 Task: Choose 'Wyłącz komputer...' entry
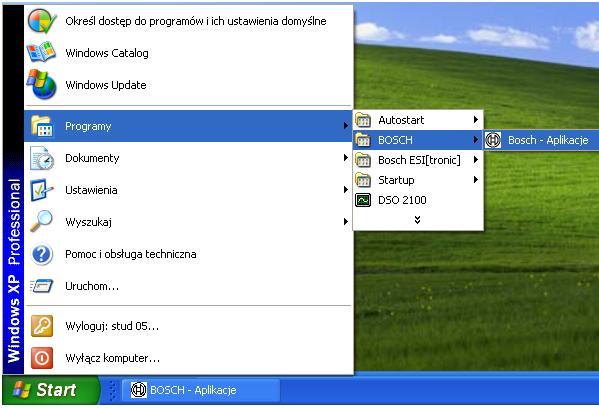188,358
